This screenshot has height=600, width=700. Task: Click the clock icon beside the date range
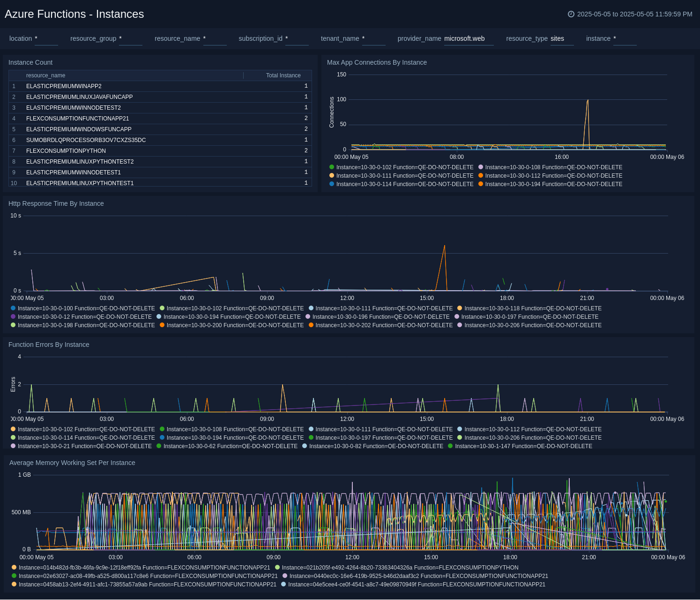click(571, 14)
